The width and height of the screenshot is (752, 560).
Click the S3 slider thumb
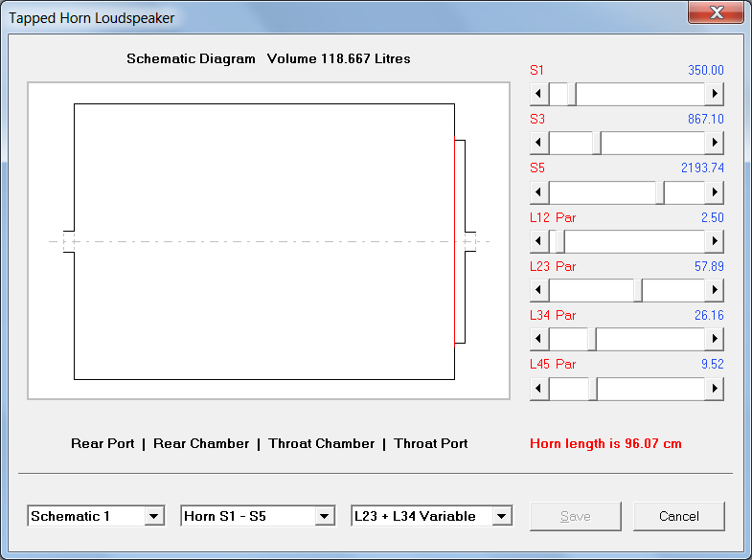coord(597,143)
